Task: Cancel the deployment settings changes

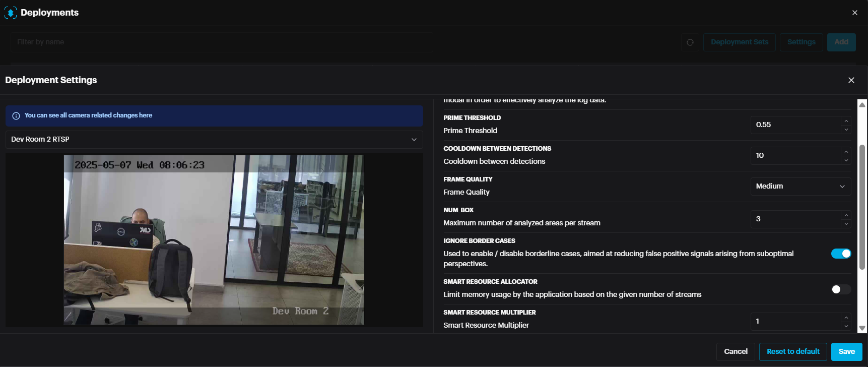Action: (x=736, y=352)
